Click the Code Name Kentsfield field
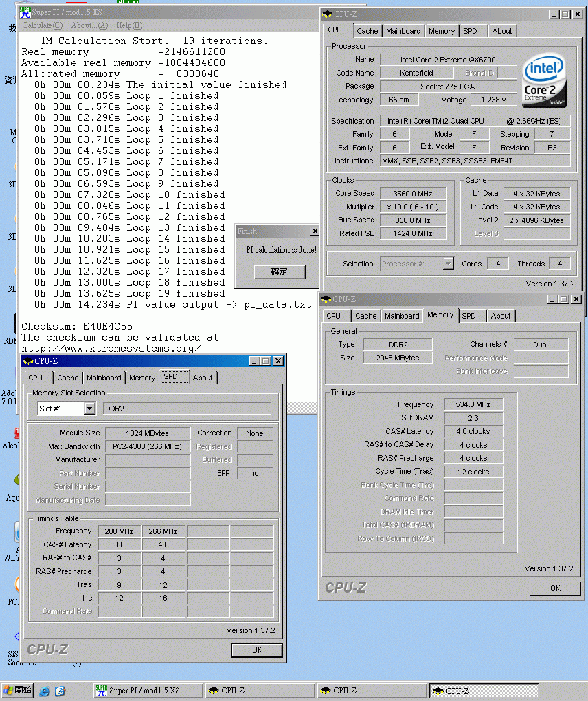The width and height of the screenshot is (588, 701). (416, 73)
